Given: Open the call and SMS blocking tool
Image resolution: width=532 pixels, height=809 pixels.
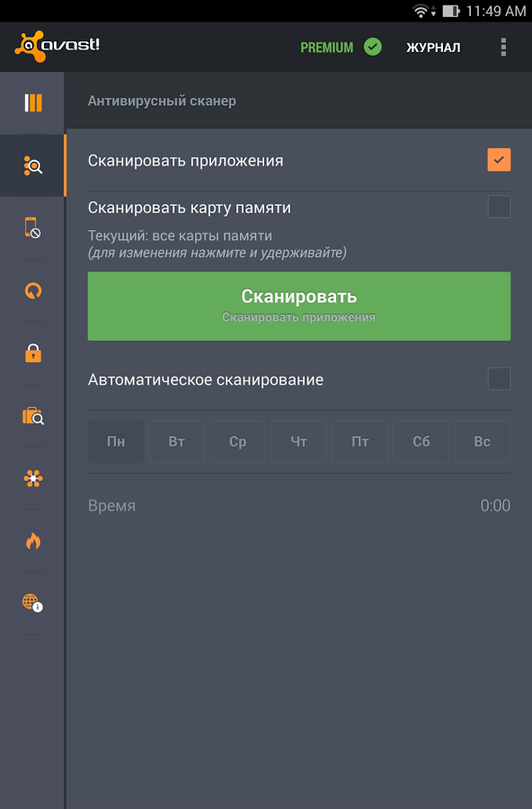Looking at the screenshot, I should 32,228.
